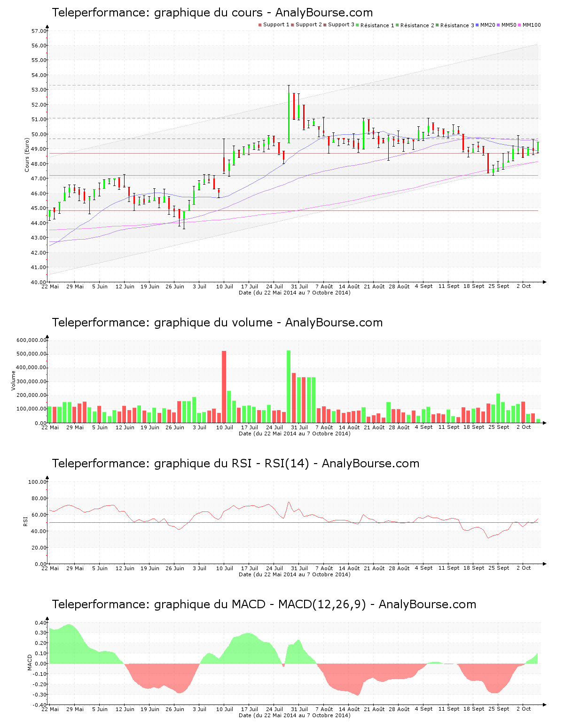Click '2 Oct' label on the price chart

[524, 287]
